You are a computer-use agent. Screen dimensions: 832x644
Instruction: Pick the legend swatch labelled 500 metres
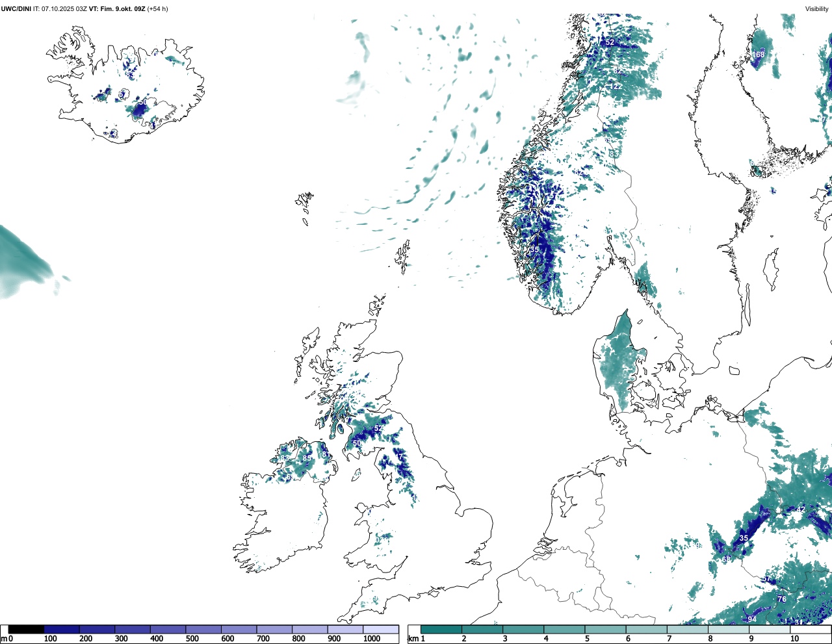[203, 629]
